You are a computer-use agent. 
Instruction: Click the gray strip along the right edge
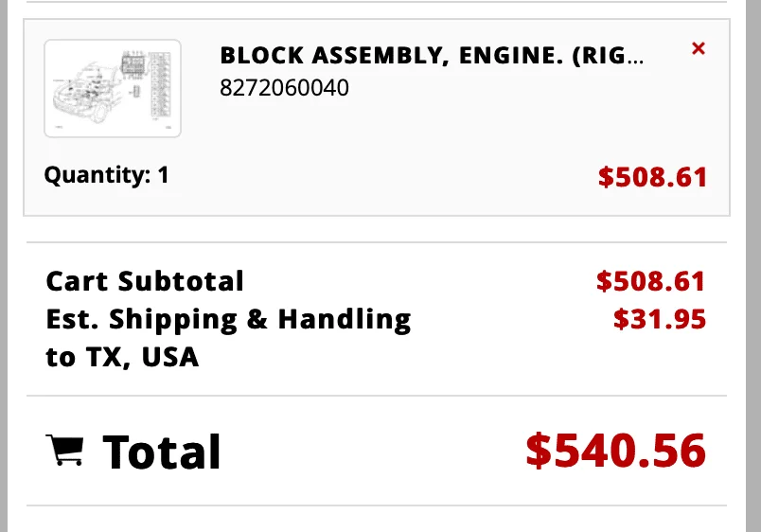753,266
